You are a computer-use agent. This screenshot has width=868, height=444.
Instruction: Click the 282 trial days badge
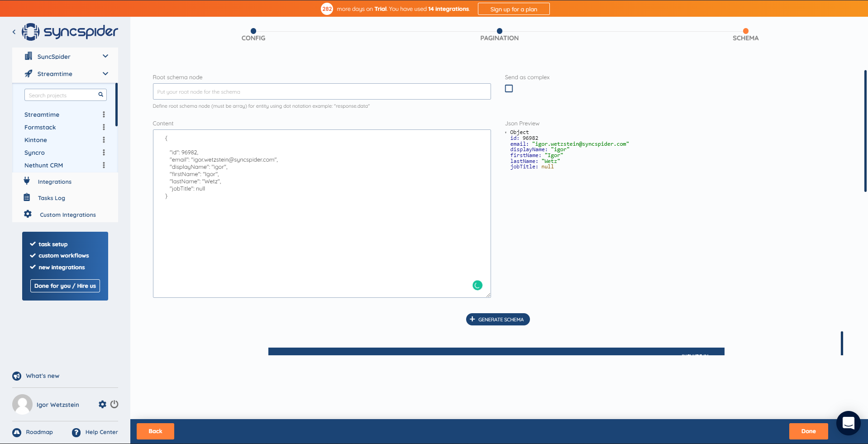[327, 9]
